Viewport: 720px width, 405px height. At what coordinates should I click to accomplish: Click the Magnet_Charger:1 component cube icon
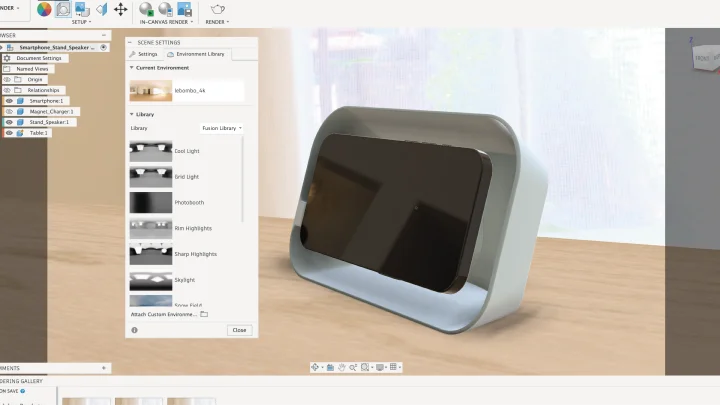pos(20,112)
